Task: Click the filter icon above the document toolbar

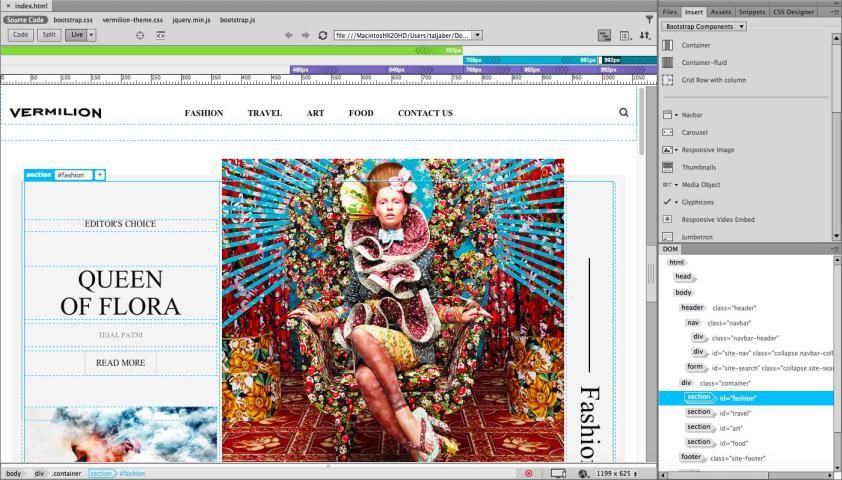Action: click(649, 19)
